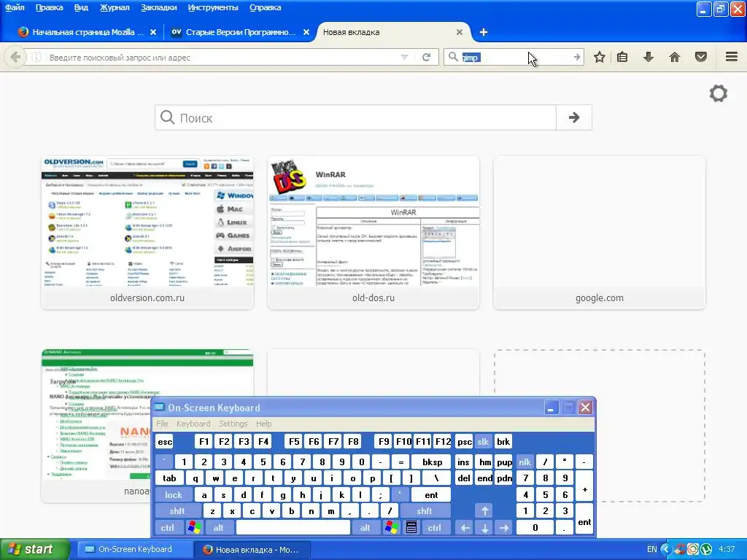Click the tab key on keyboard
This screenshot has height=560, width=747.
click(169, 478)
